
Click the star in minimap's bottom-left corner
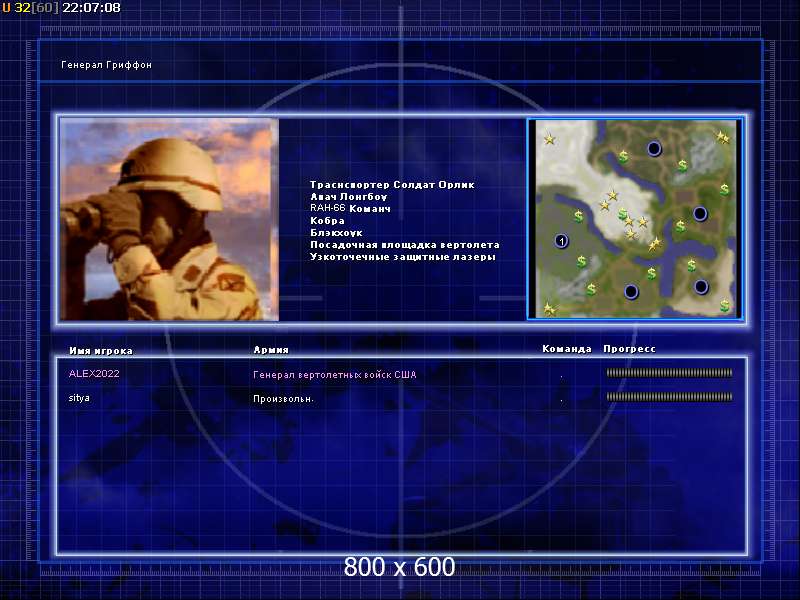[548, 309]
